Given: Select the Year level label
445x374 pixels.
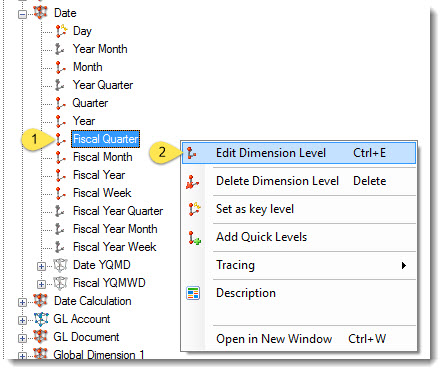Looking at the screenshot, I should (x=84, y=121).
